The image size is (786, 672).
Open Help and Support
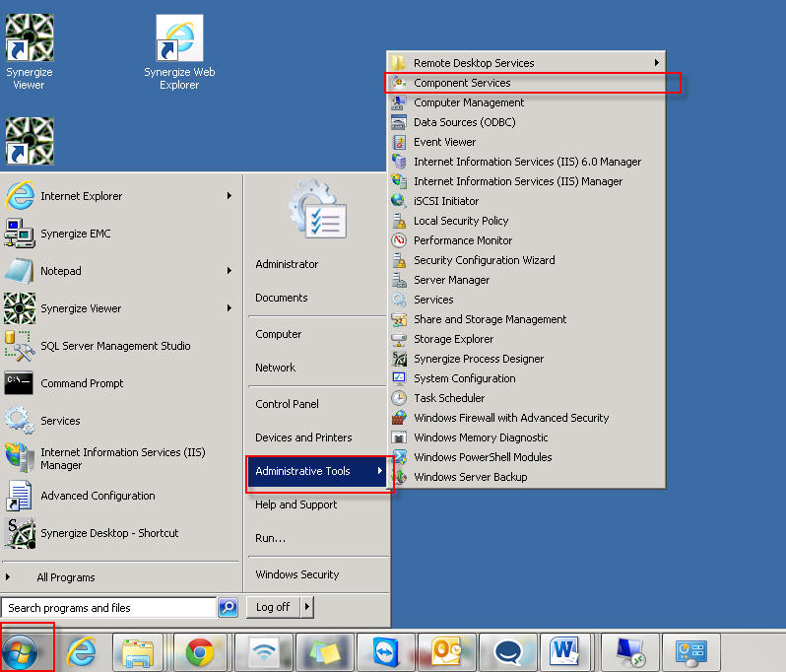click(295, 504)
